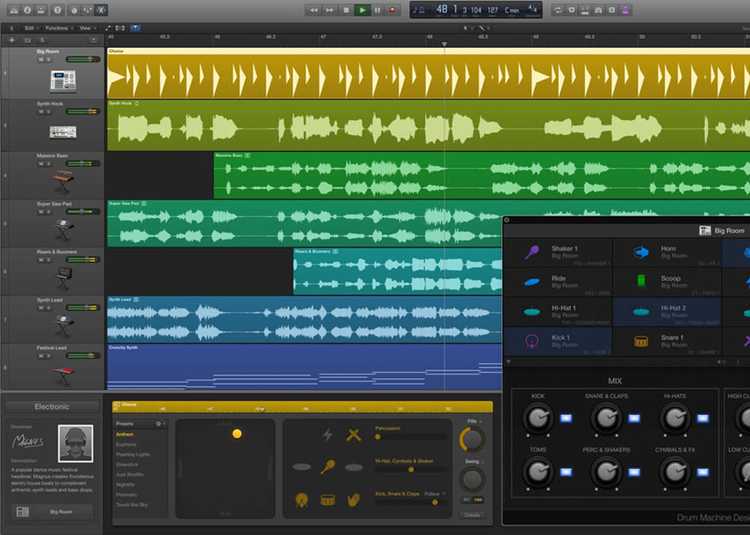750x535 pixels.
Task: Toggle the blue button beside Kick knob
Action: pyautogui.click(x=566, y=418)
